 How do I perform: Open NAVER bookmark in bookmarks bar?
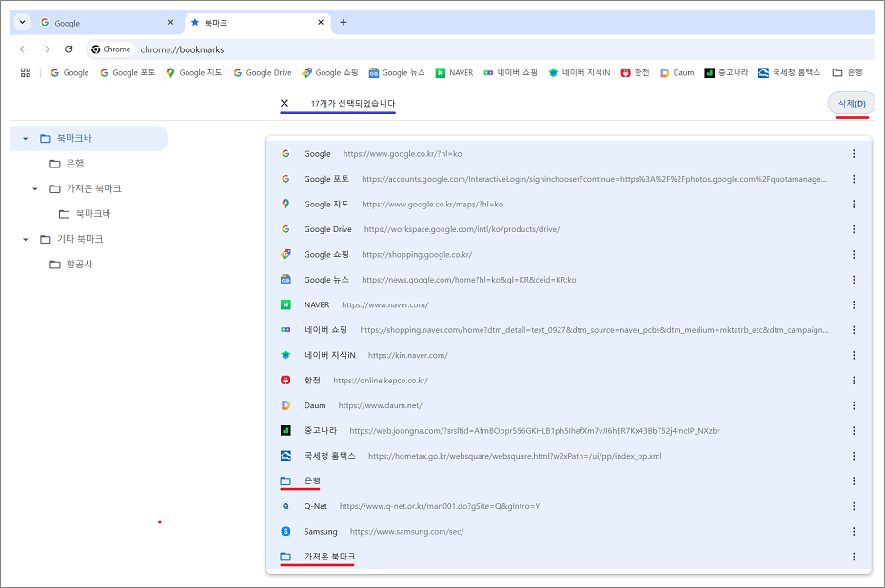pos(454,73)
